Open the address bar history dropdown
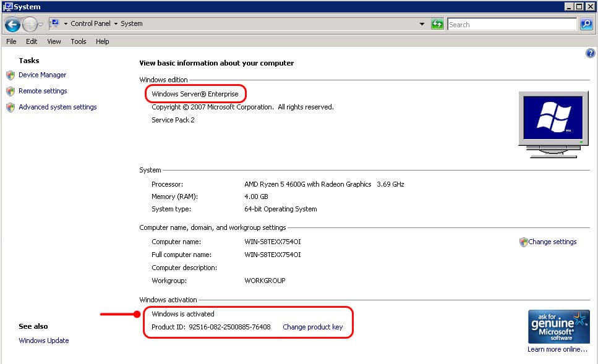This screenshot has height=364, width=598. [422, 24]
